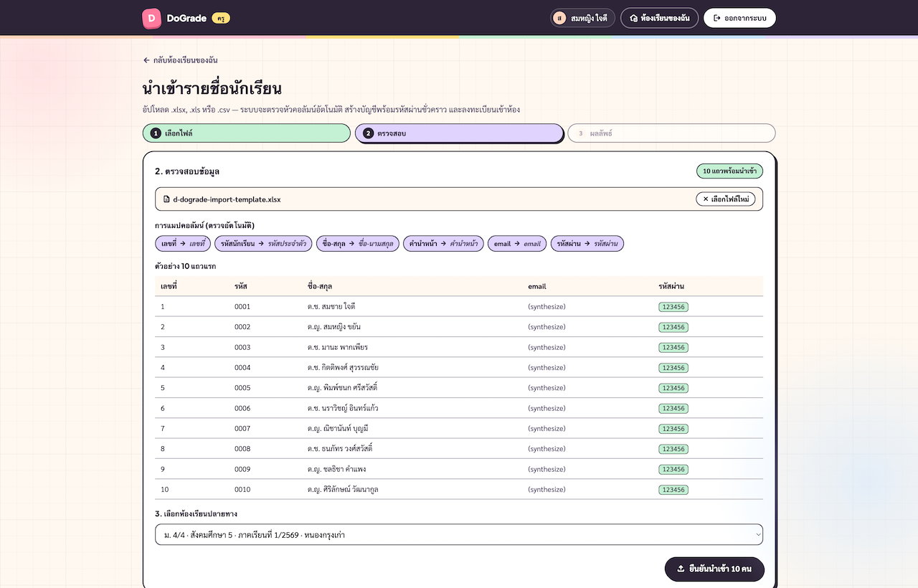
Task: Click the ชื่อ-สกุล column header
Action: click(321, 286)
